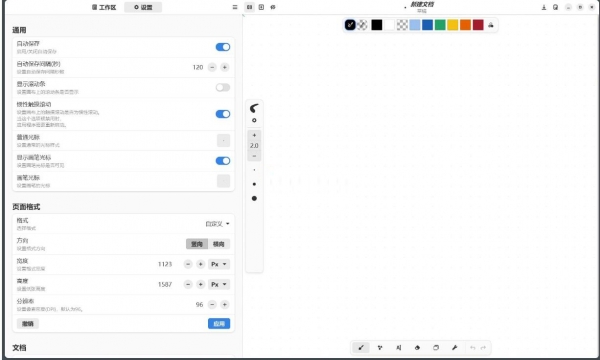Select 竖向 portrait orientation
This screenshot has height=360, width=600.
(197, 244)
